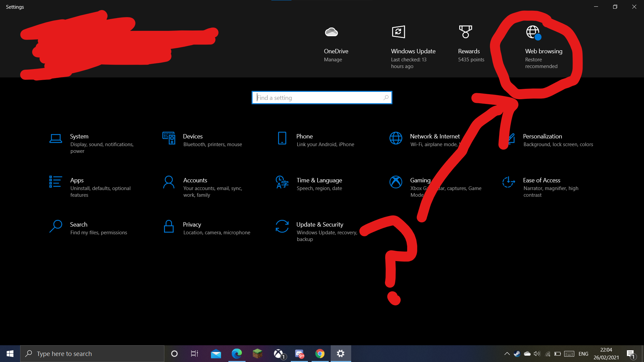Open the Accounts person icon
The image size is (644, 362).
coord(169,182)
